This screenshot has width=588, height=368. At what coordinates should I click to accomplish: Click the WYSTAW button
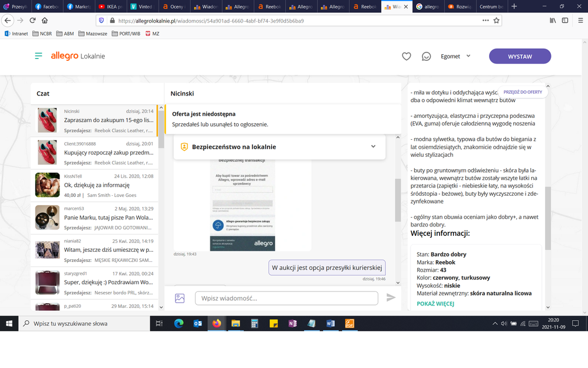point(520,57)
